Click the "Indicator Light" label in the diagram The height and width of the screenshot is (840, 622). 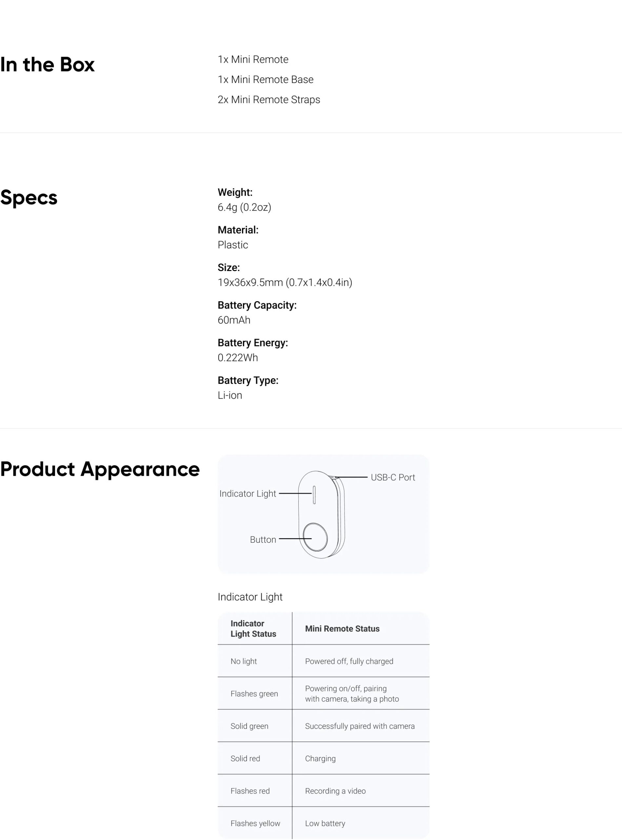(248, 493)
